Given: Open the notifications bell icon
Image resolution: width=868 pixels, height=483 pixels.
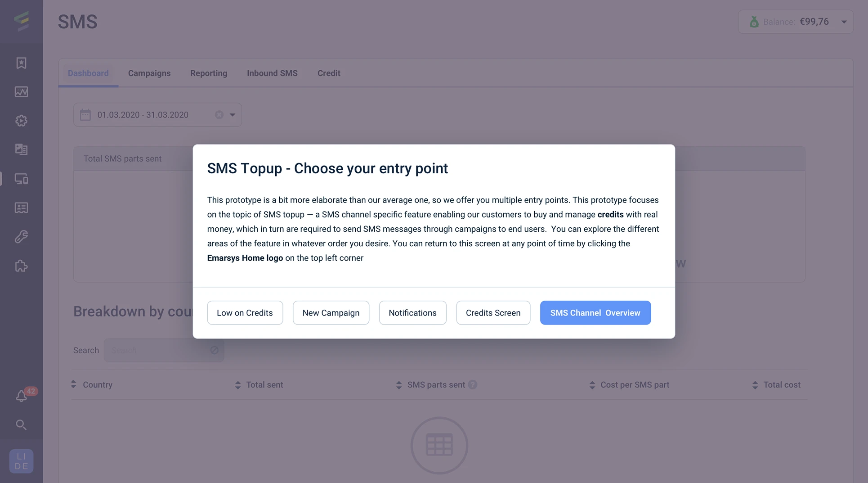Looking at the screenshot, I should tap(21, 396).
